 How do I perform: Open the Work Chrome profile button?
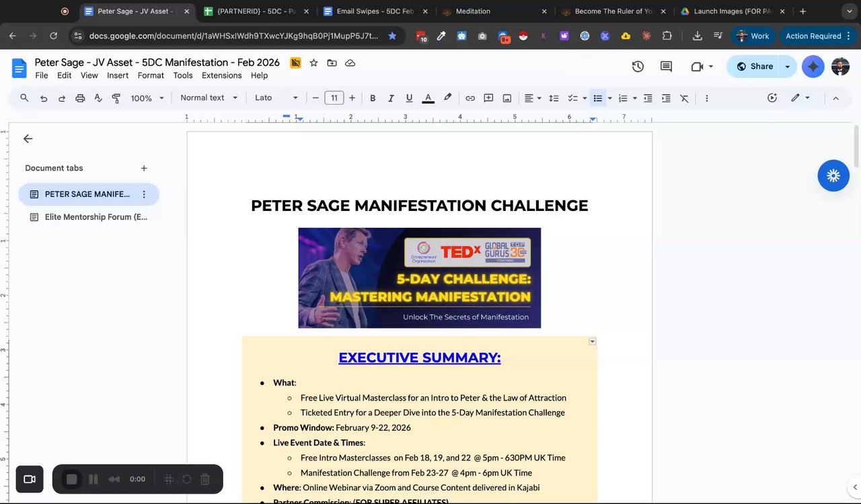point(753,36)
